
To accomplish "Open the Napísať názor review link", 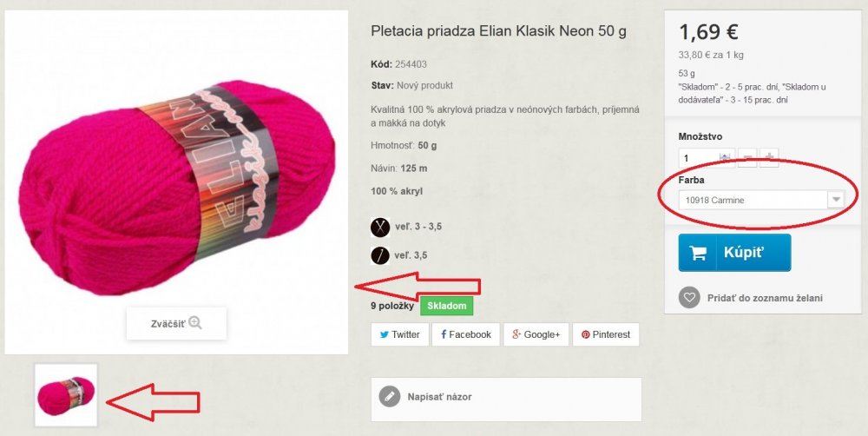I will 439,397.
